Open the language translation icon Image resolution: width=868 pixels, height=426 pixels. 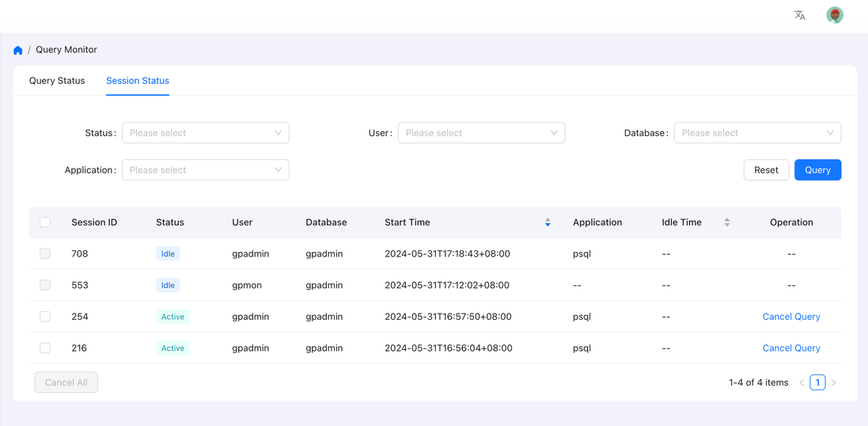pyautogui.click(x=800, y=15)
